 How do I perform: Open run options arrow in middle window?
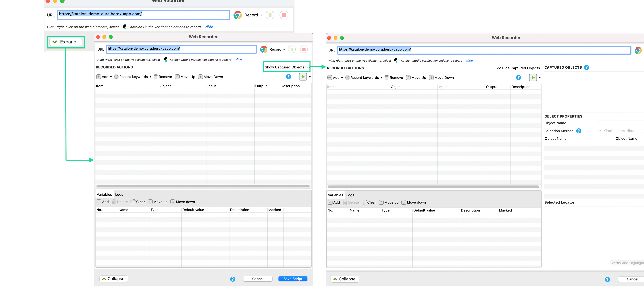pos(310,77)
